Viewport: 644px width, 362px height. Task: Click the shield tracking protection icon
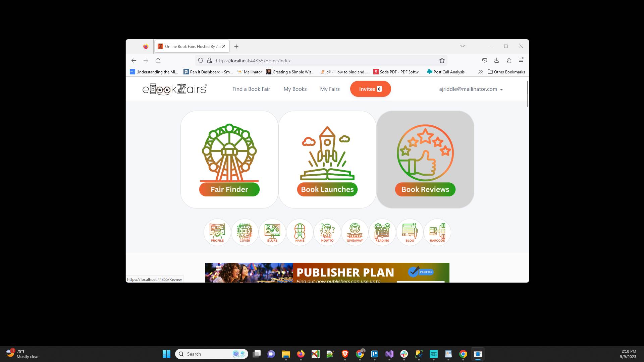coord(200,60)
